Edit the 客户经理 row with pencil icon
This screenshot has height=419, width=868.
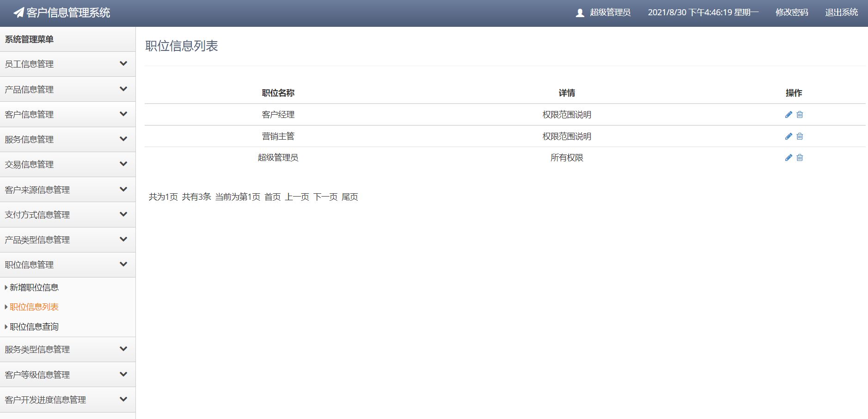[x=789, y=115]
